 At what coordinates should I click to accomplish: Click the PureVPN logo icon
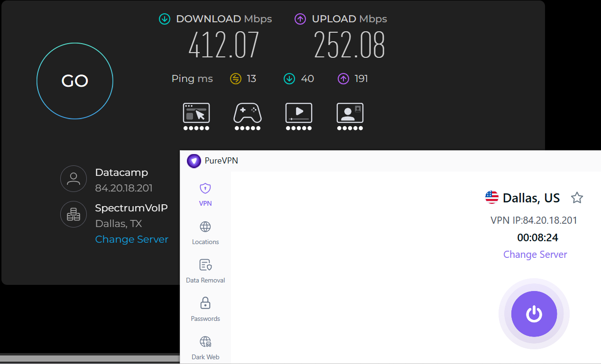tap(194, 161)
